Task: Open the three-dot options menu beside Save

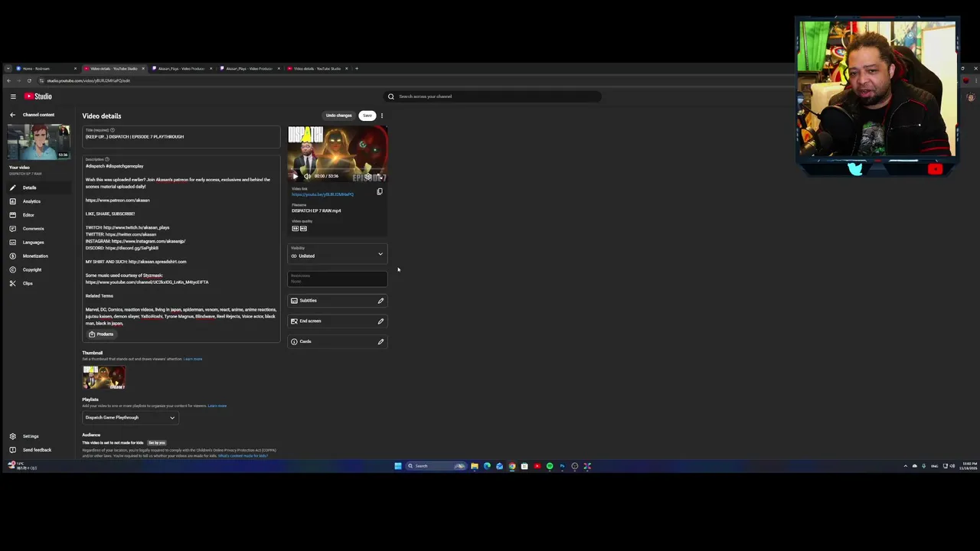Action: [x=382, y=116]
